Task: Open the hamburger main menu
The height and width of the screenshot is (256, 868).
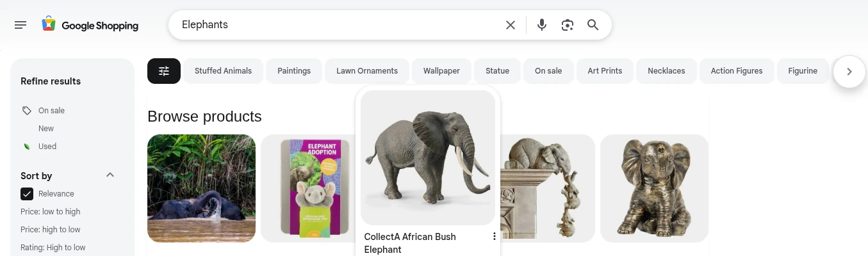Action: 20,25
